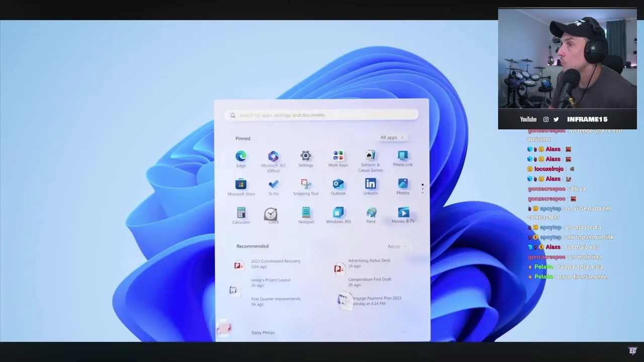Open the Photos app
The height and width of the screenshot is (362, 644).
click(403, 187)
